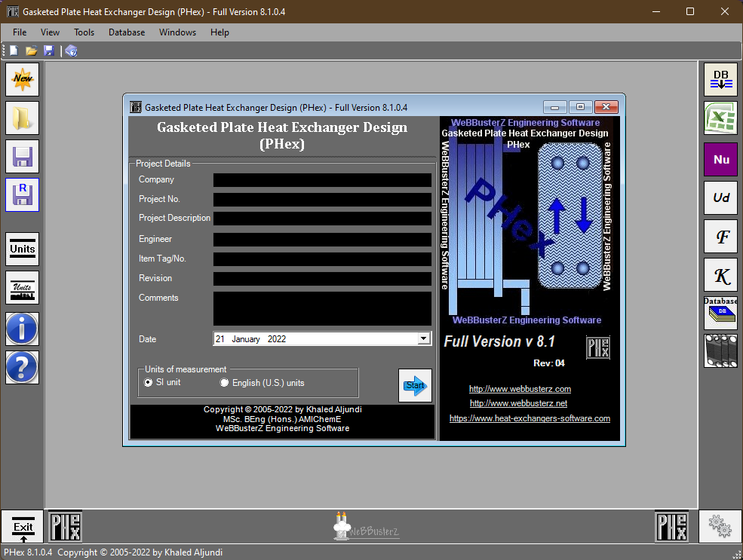Click the Item Tag/No. input field
This screenshot has height=560, width=743.
coord(322,259)
